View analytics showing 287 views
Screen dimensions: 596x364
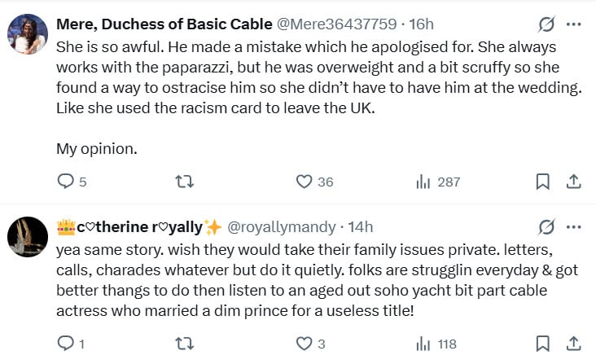click(x=423, y=182)
